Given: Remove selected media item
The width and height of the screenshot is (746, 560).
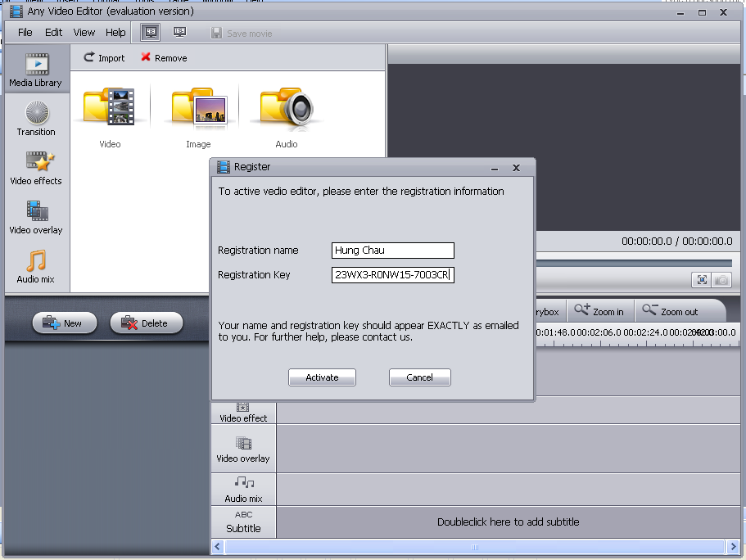Looking at the screenshot, I should coord(164,58).
